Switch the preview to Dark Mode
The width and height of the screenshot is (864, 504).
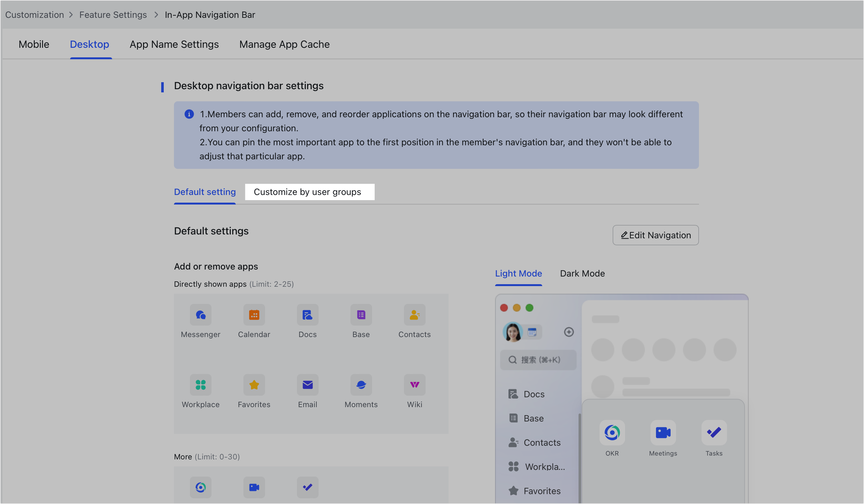click(x=582, y=273)
